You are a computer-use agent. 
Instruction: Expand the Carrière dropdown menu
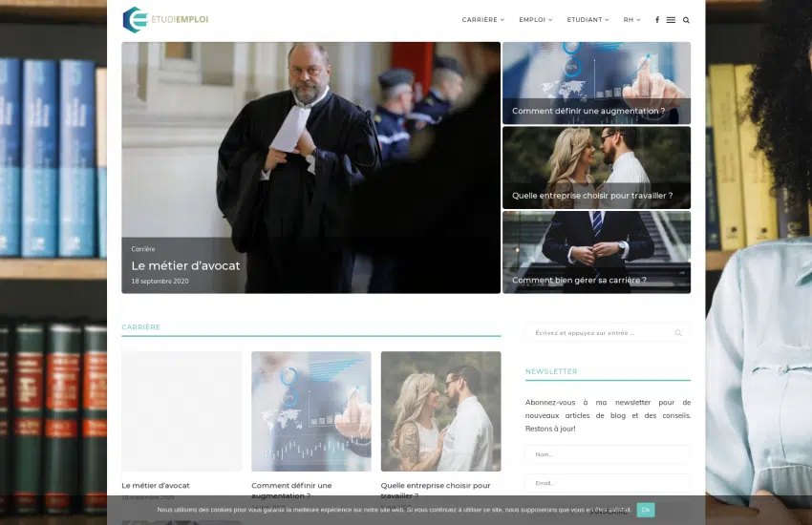(482, 20)
